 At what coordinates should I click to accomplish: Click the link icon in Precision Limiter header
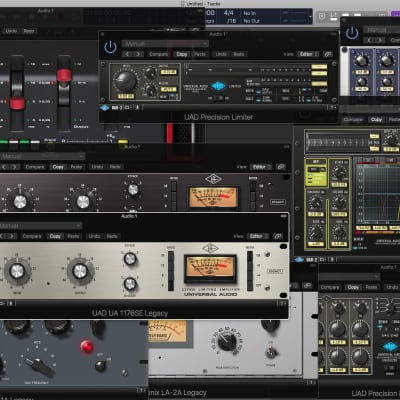[x=328, y=54]
